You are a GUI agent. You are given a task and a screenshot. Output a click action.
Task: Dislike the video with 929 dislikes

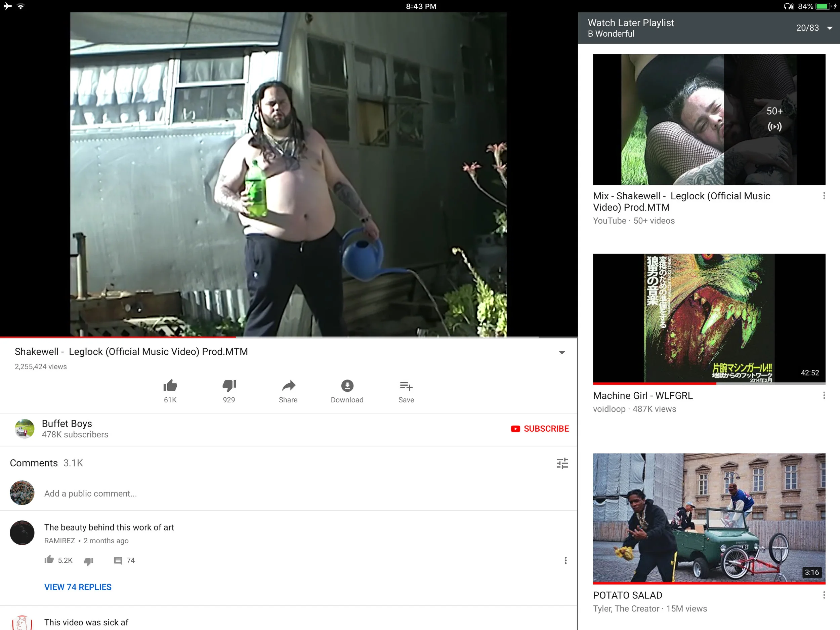[229, 386]
